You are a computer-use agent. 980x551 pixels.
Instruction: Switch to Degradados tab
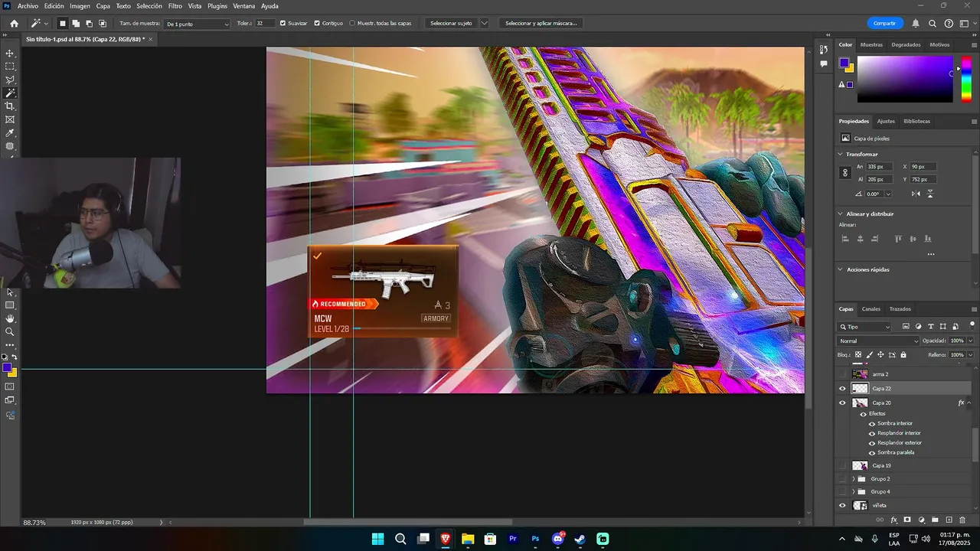pos(906,44)
